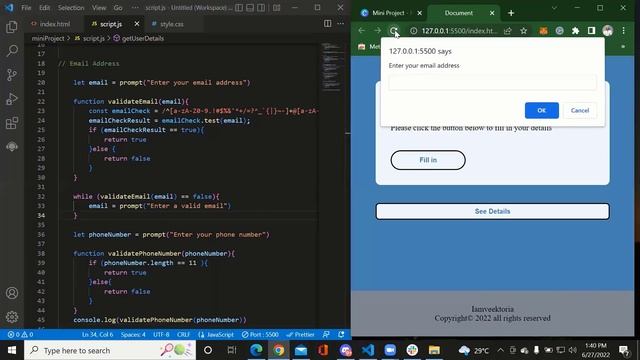This screenshot has height=360, width=640.
Task: Open Microsoft Edge from the taskbar
Action: (256, 350)
